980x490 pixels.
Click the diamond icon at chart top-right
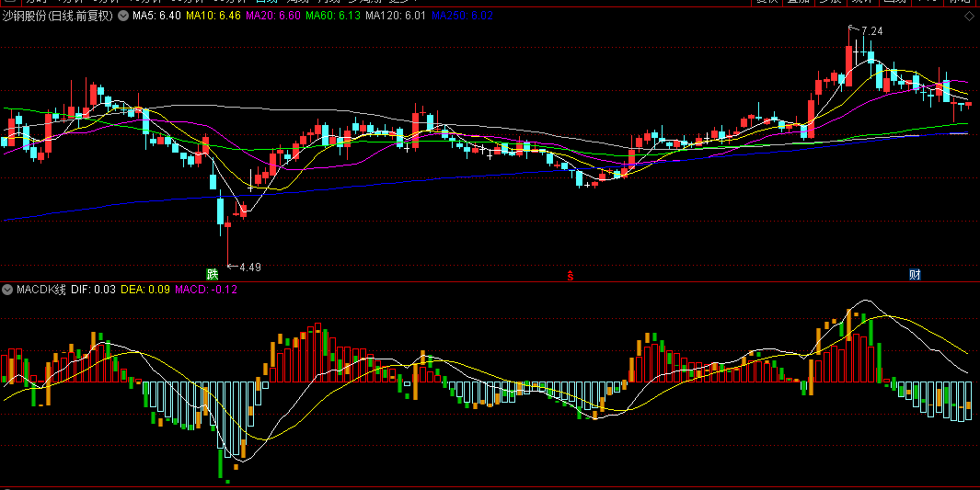click(969, 17)
